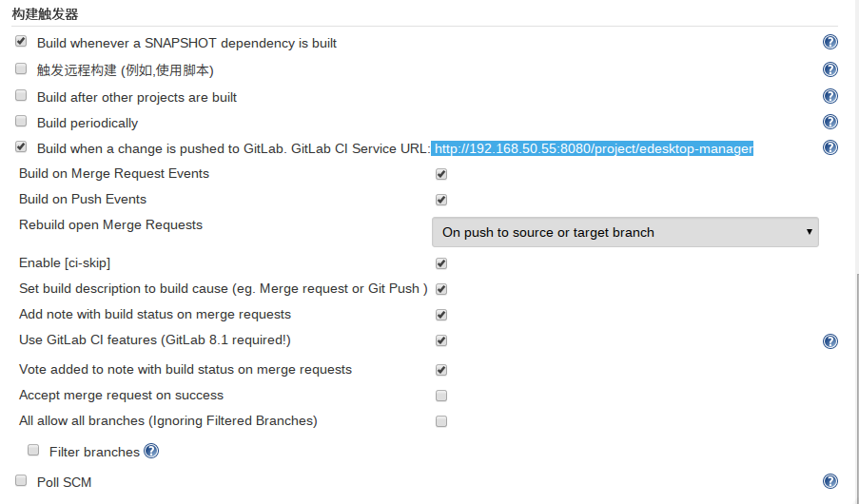
Task: Show help for Build after other projects
Action: pos(830,96)
